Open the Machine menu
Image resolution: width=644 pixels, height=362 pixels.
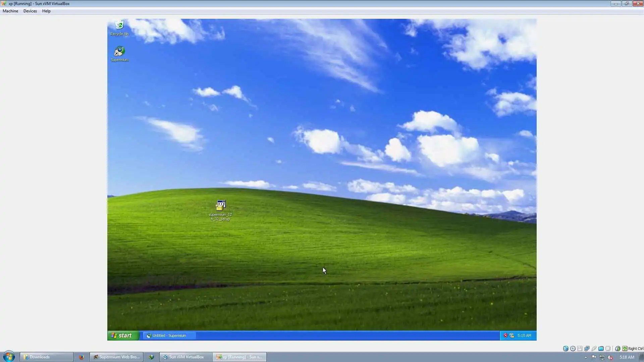[x=10, y=11]
